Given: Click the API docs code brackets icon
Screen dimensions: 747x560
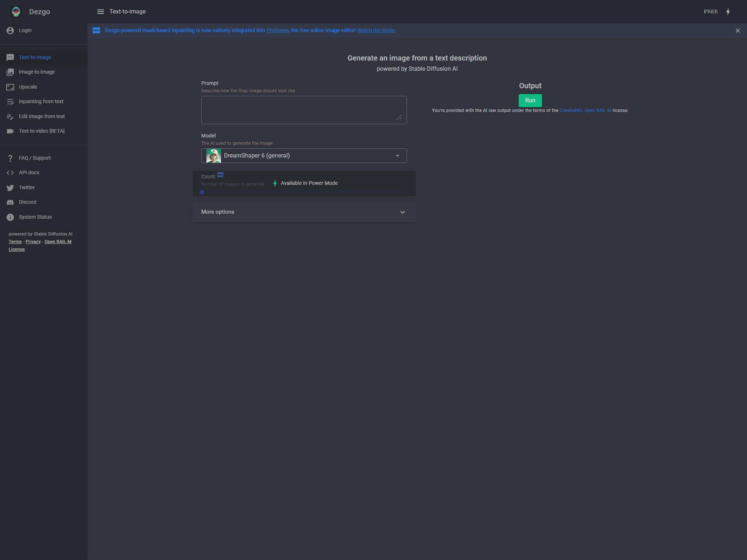Looking at the screenshot, I should pyautogui.click(x=10, y=173).
